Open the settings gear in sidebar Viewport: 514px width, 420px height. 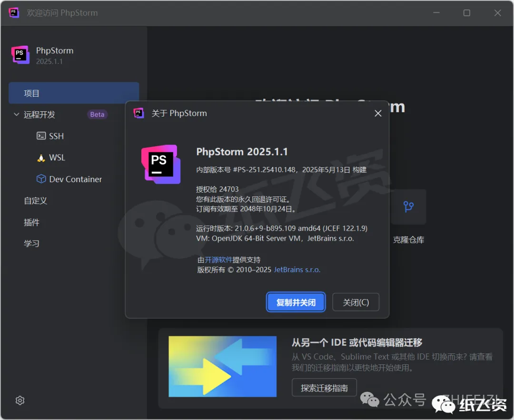[20, 400]
